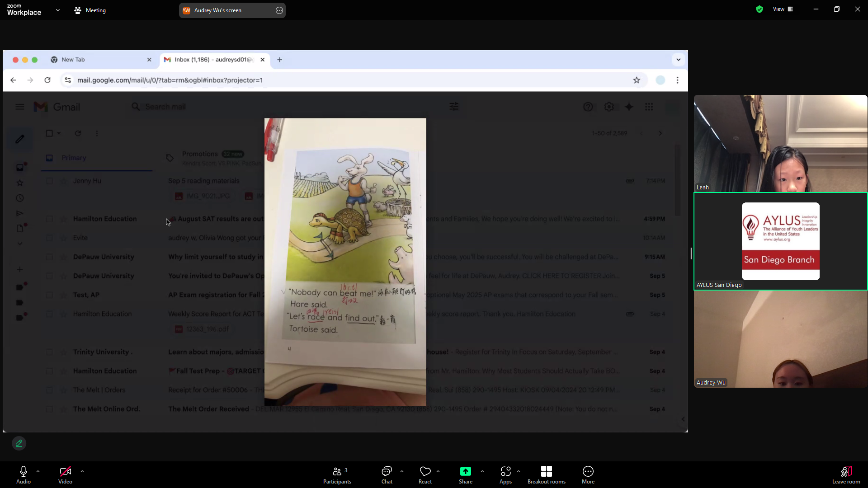Screen dimensions: 868x488
Task: Open Breakout rooms
Action: (547, 475)
